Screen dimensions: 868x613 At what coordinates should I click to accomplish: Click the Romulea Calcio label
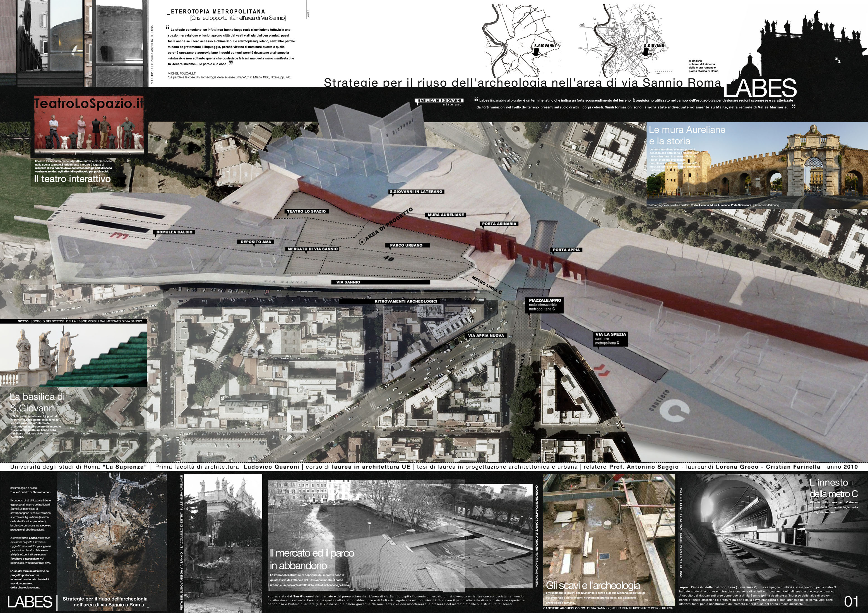tap(174, 232)
